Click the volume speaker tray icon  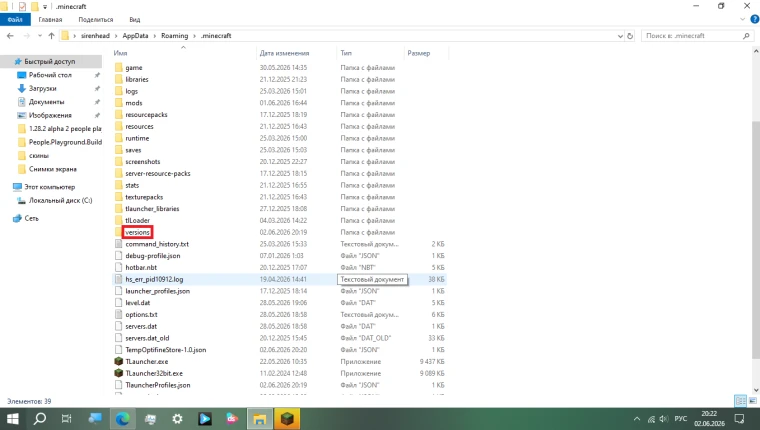pos(664,419)
